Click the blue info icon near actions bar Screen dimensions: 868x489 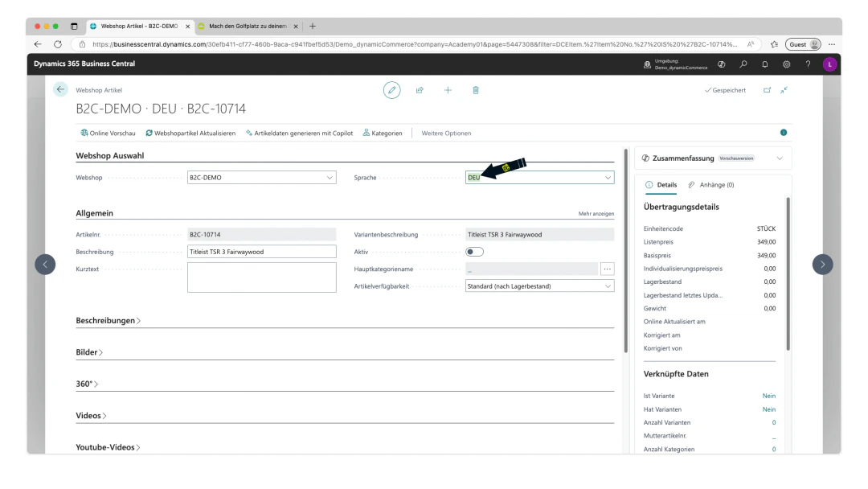coord(784,133)
